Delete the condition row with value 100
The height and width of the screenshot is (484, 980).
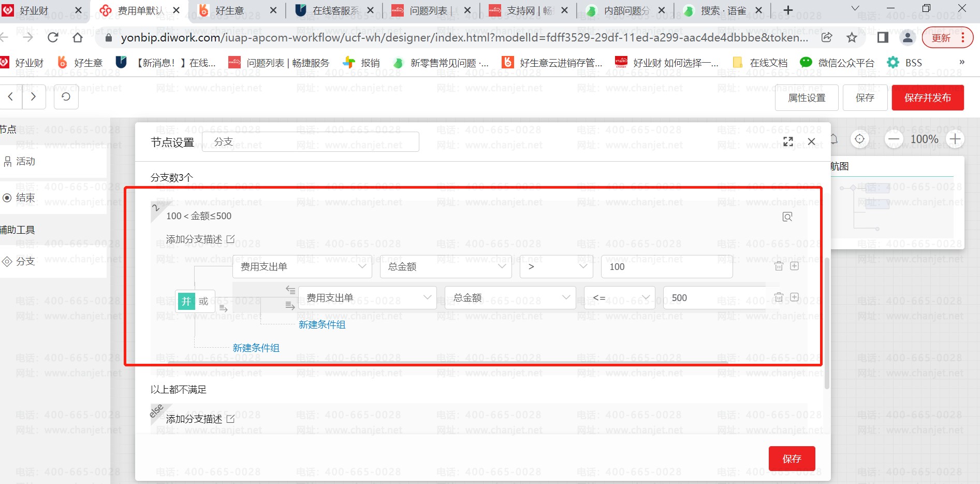[x=779, y=266]
